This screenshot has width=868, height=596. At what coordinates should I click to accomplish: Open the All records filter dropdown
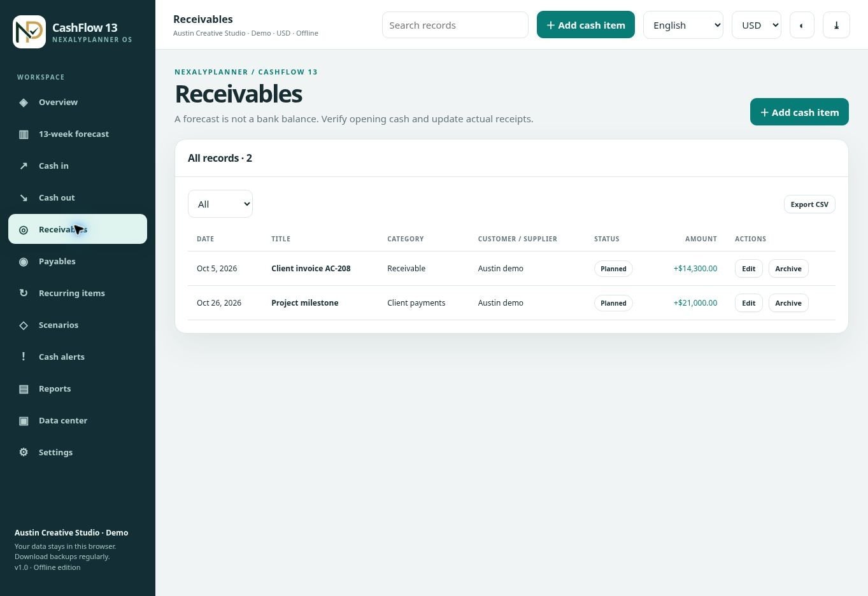pyautogui.click(x=220, y=204)
